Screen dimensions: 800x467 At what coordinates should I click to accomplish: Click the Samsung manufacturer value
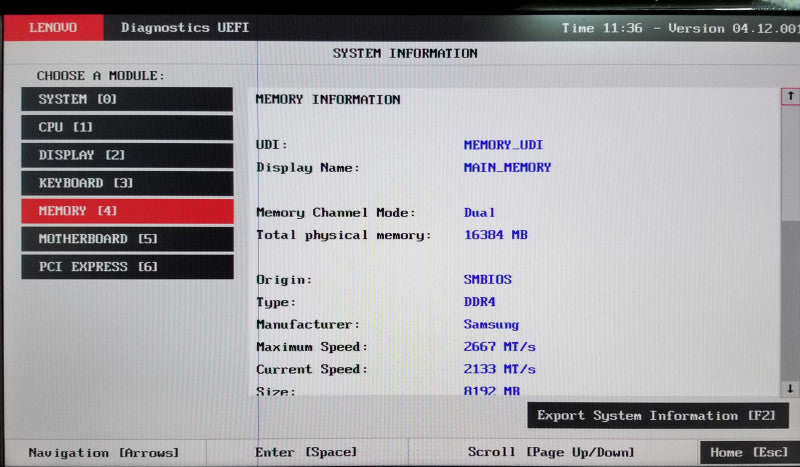(x=491, y=325)
